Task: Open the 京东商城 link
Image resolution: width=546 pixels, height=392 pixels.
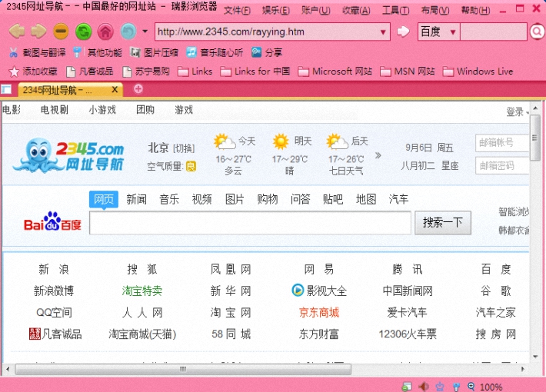Action: pyautogui.click(x=319, y=313)
